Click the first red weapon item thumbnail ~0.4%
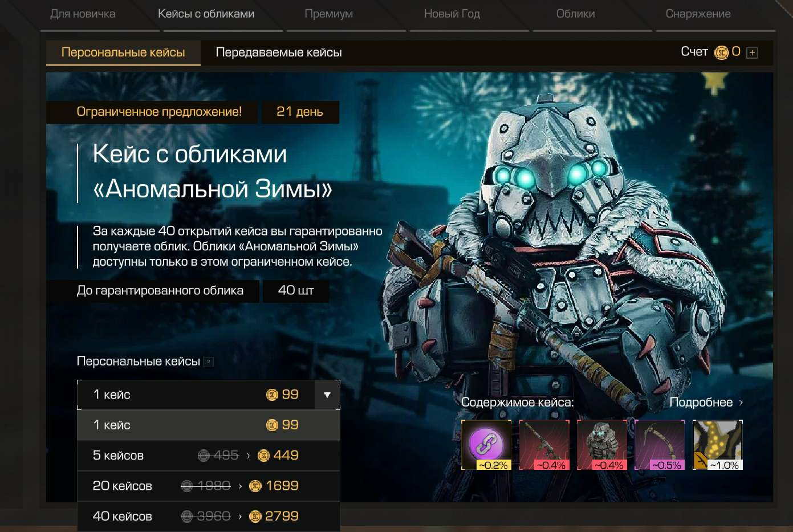 pyautogui.click(x=544, y=445)
